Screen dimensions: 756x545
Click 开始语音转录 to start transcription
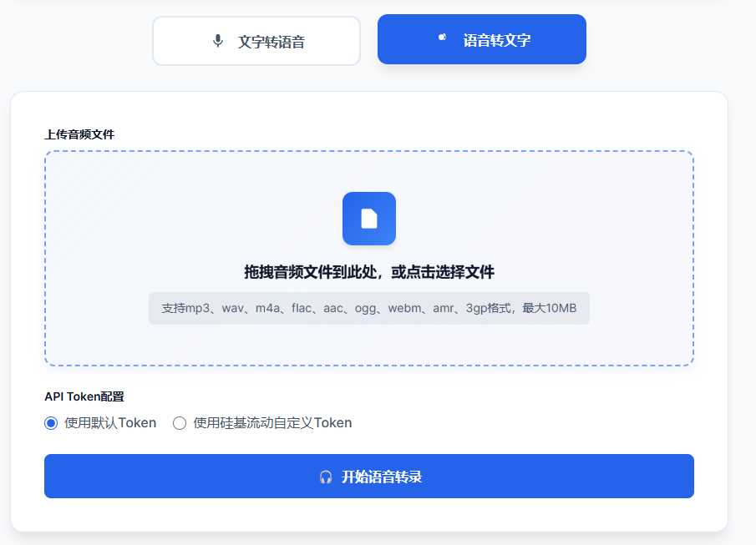[x=368, y=476]
